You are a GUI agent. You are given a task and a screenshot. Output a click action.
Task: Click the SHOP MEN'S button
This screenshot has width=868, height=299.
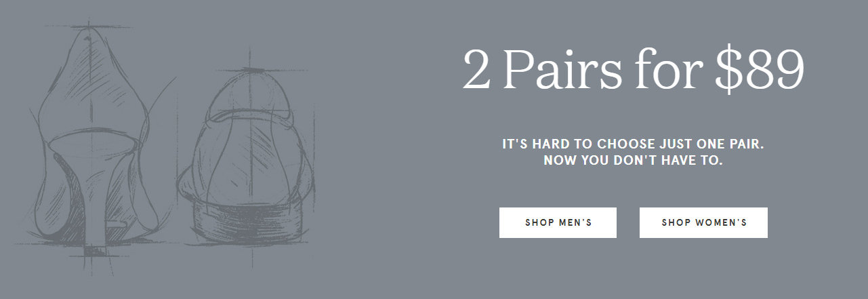tap(558, 222)
